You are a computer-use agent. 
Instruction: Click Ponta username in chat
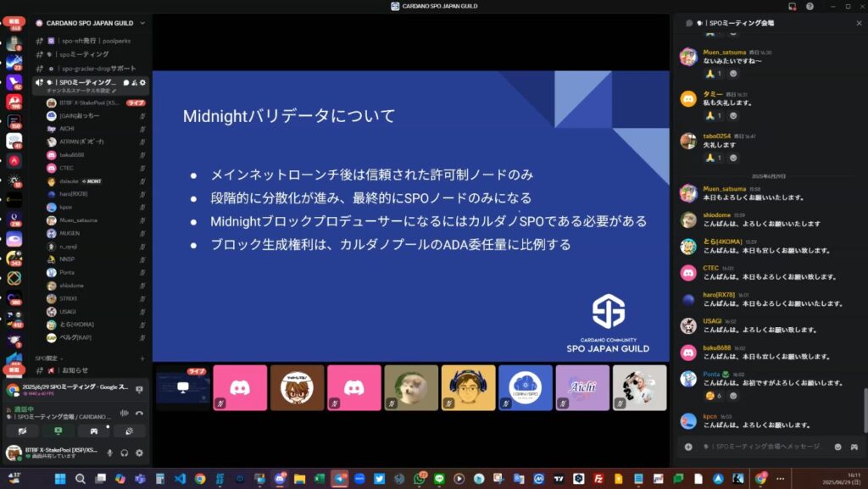coord(711,374)
